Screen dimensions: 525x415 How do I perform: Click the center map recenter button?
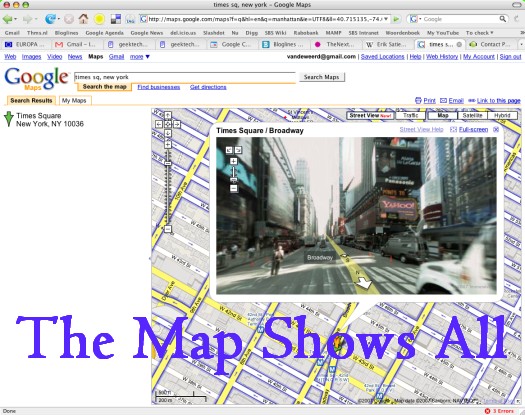point(168,124)
